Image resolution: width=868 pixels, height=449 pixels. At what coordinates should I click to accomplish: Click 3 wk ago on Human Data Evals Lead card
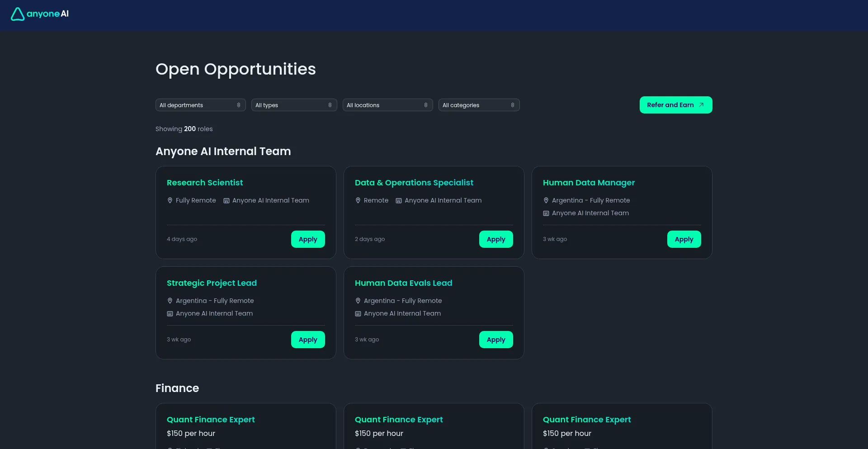point(367,340)
